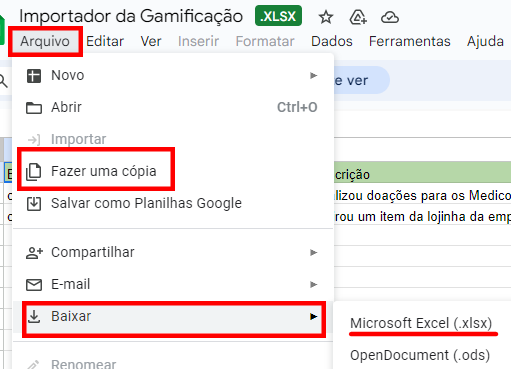Click the Fazer uma cópia icon
This screenshot has height=369, width=511.
tap(34, 172)
